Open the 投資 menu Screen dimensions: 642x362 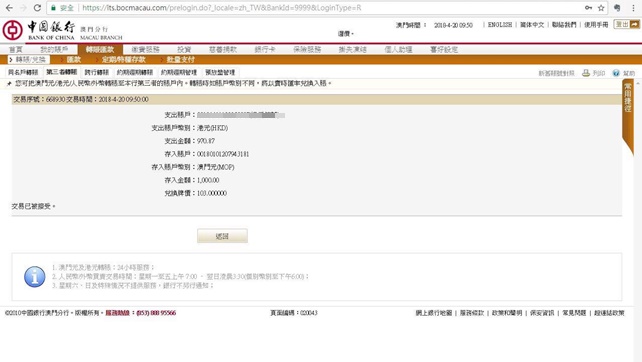(184, 50)
